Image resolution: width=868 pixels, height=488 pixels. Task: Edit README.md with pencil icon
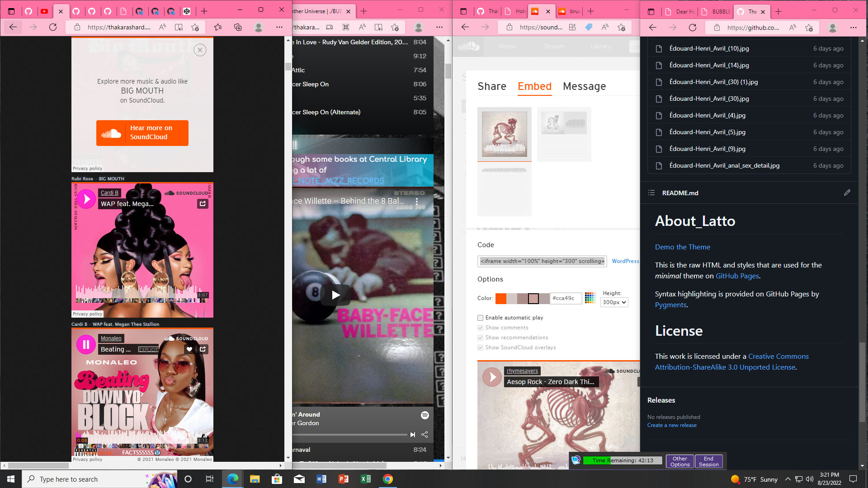tap(847, 192)
